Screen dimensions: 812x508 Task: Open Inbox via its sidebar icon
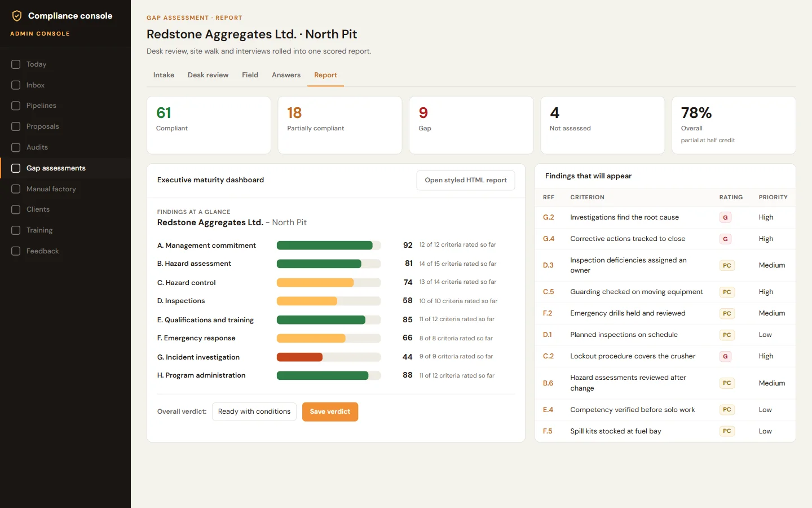coord(16,85)
